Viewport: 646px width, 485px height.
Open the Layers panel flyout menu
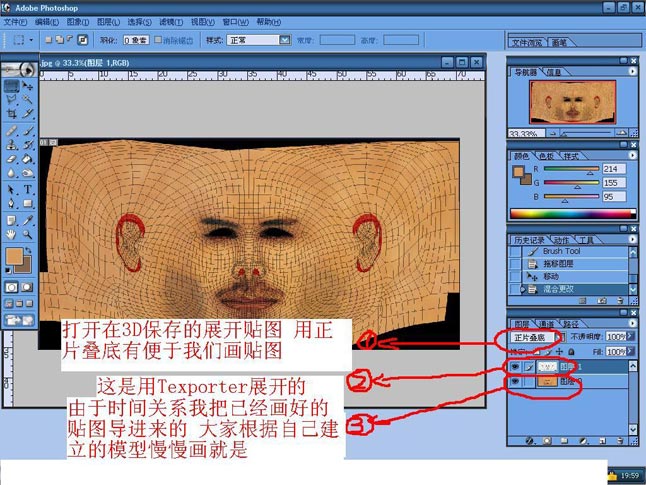click(x=632, y=323)
